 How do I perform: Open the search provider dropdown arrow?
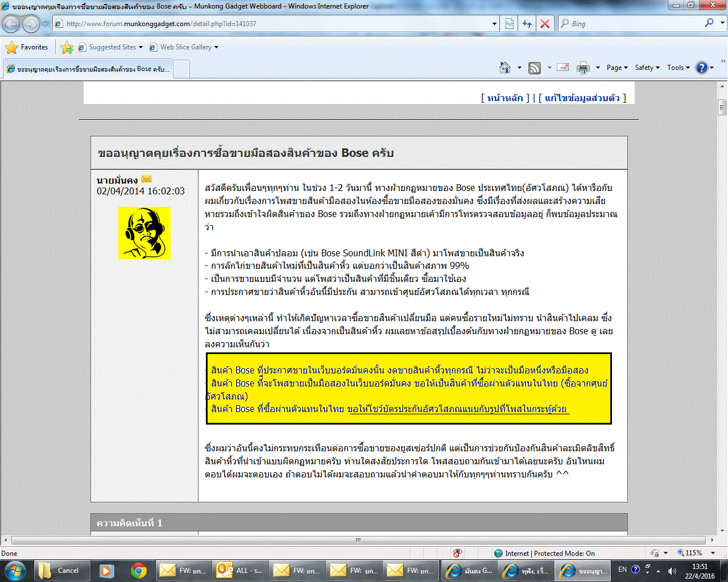tap(722, 24)
